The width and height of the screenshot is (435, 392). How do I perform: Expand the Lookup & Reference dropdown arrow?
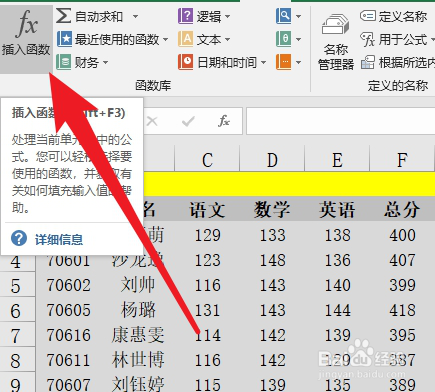298,16
